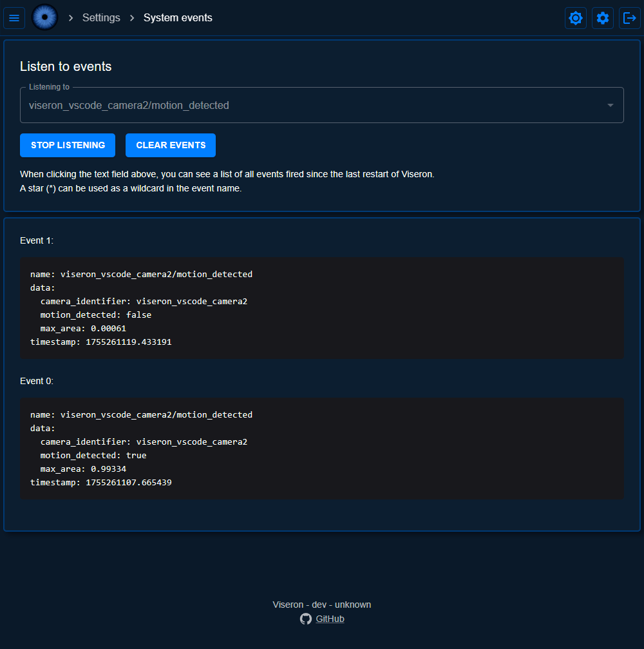
Task: Open settings via the gear icon
Action: tap(602, 18)
